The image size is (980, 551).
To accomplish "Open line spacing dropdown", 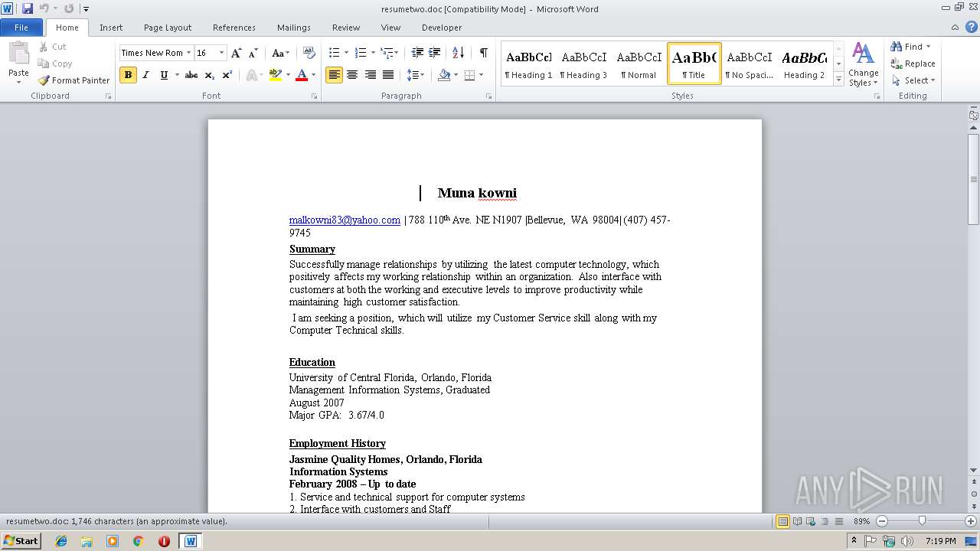I will pyautogui.click(x=416, y=75).
